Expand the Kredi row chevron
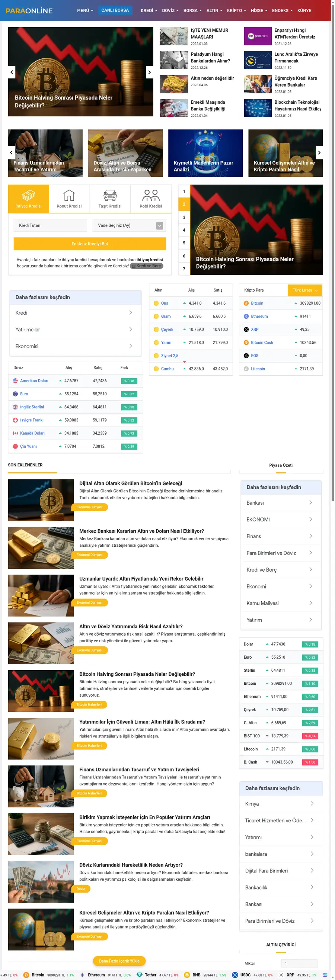Image resolution: width=335 pixels, height=980 pixels. 131,312
